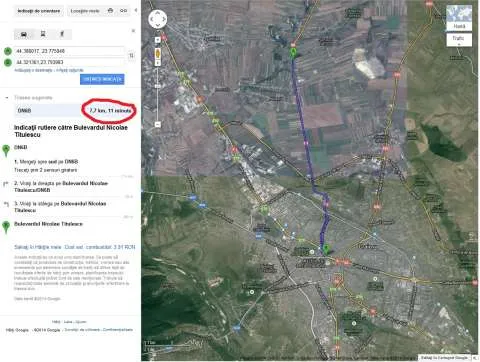Screen dimensions: 480x362
Task: Click the green A marker beside start field
Action: pyautogui.click(x=8, y=51)
